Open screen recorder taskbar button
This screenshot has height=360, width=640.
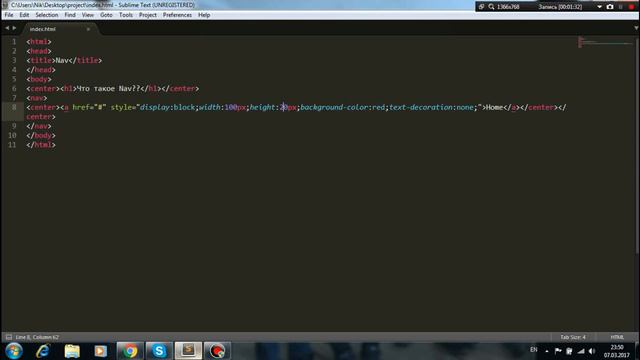click(217, 351)
